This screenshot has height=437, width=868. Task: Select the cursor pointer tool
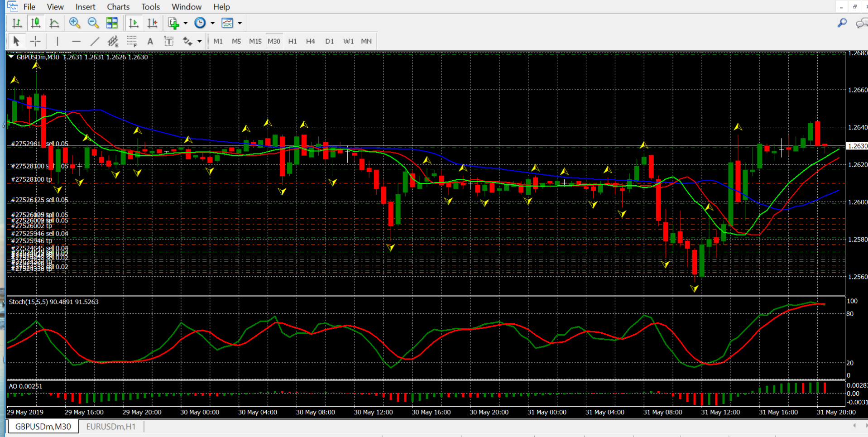coord(16,41)
